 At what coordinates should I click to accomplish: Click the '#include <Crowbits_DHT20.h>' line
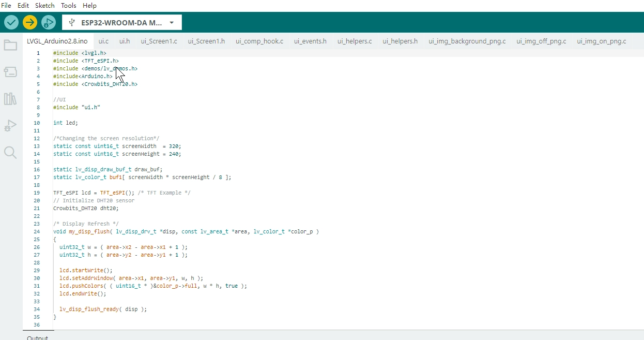(95, 84)
